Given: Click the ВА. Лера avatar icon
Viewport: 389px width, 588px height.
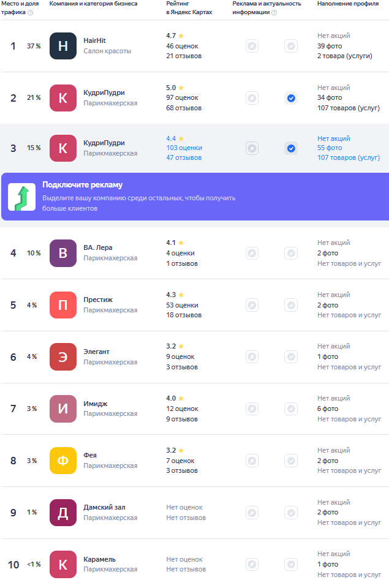Looking at the screenshot, I should [63, 253].
